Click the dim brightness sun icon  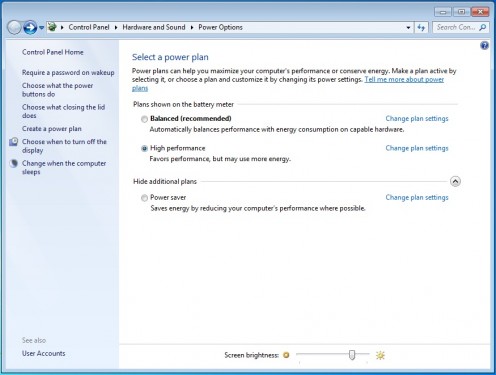click(286, 355)
